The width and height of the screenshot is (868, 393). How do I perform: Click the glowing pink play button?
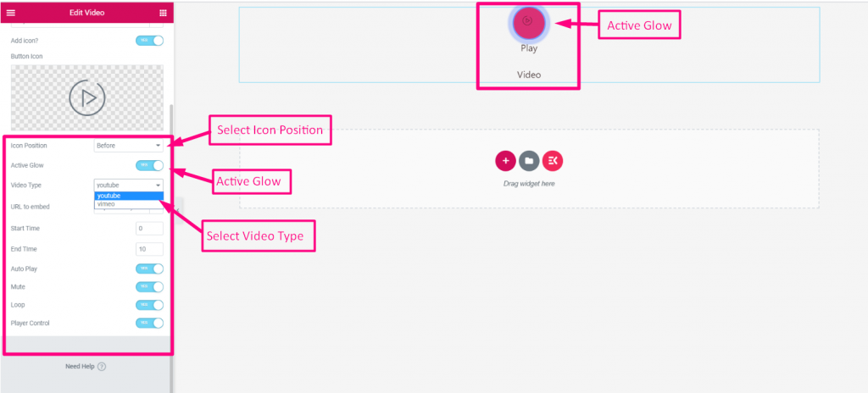(528, 21)
